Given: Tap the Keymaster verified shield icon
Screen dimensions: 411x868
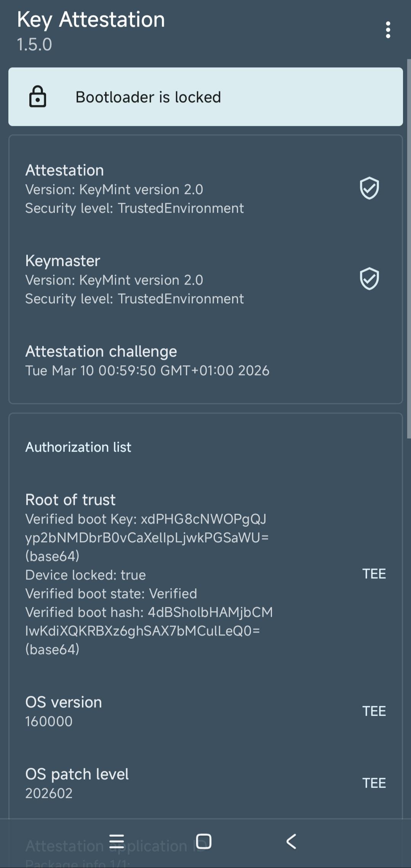Looking at the screenshot, I should click(369, 279).
